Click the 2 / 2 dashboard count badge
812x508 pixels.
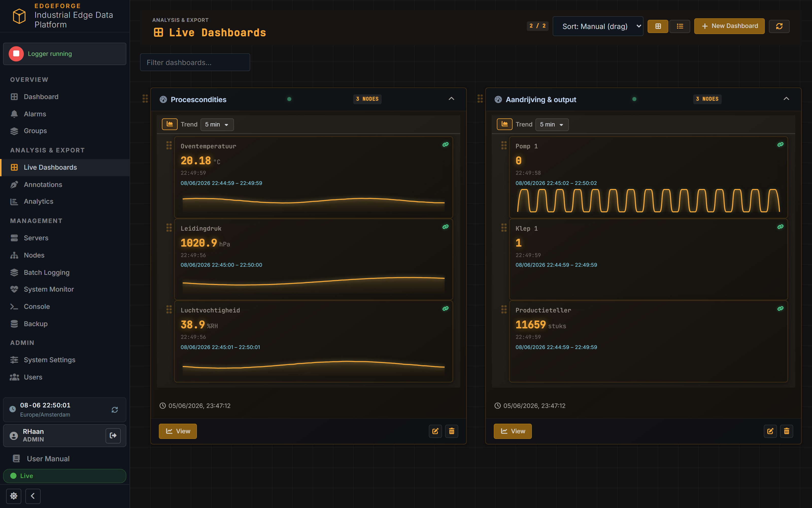(x=537, y=26)
